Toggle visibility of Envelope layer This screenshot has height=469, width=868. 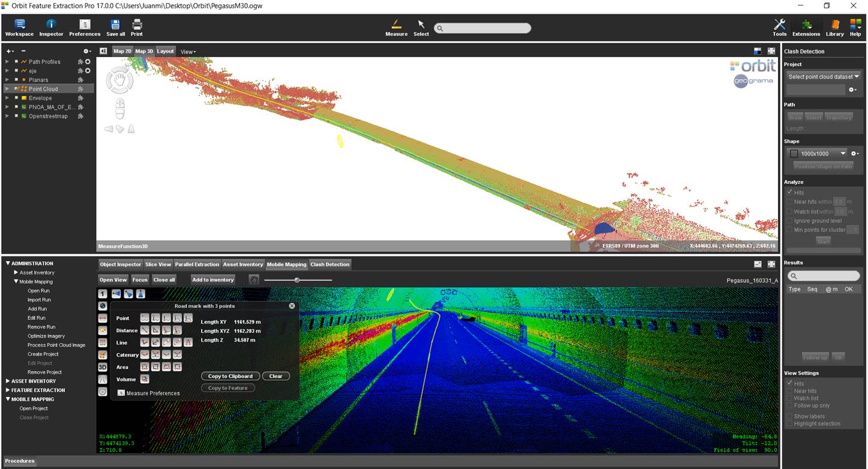click(x=16, y=98)
